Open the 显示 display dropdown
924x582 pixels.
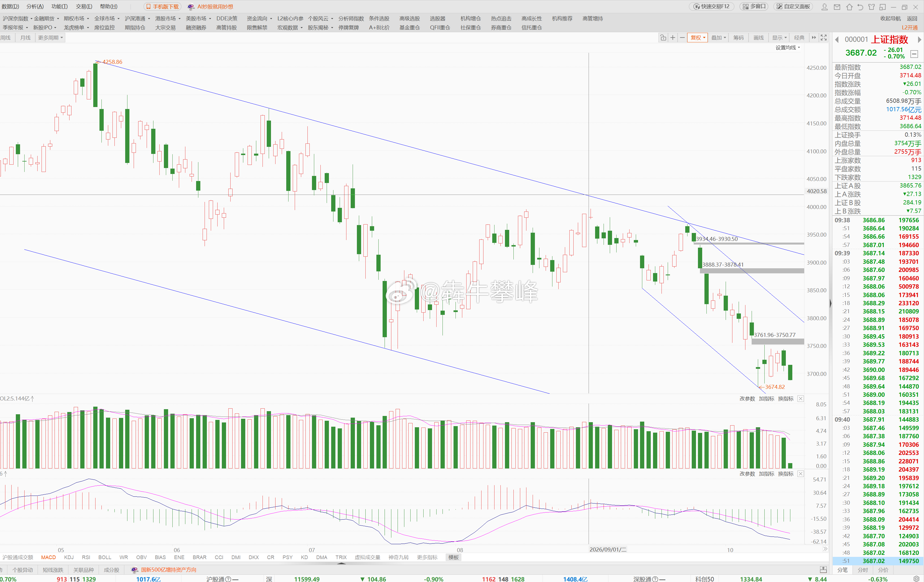pos(779,38)
